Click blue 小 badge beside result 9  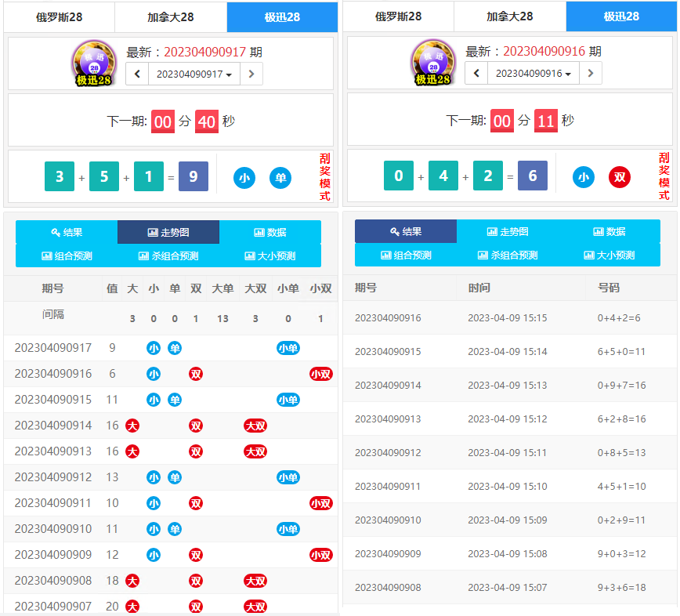coord(244,178)
